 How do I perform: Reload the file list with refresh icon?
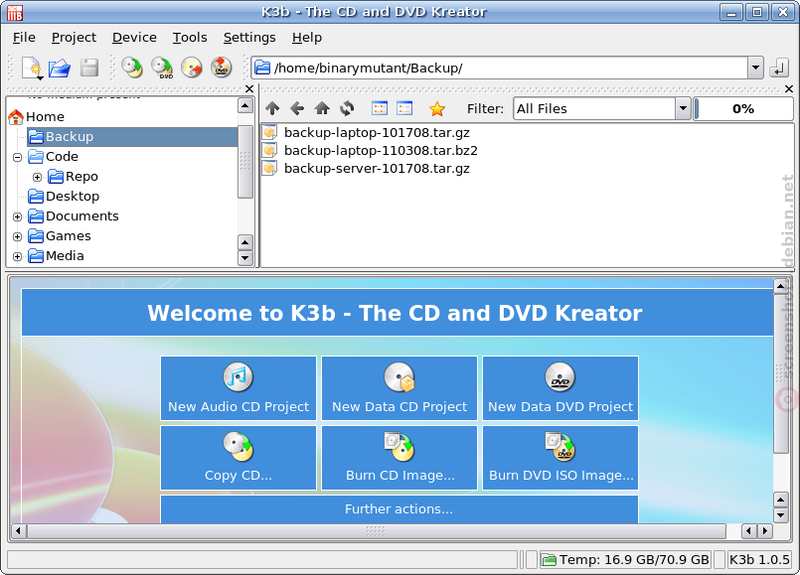tap(347, 108)
